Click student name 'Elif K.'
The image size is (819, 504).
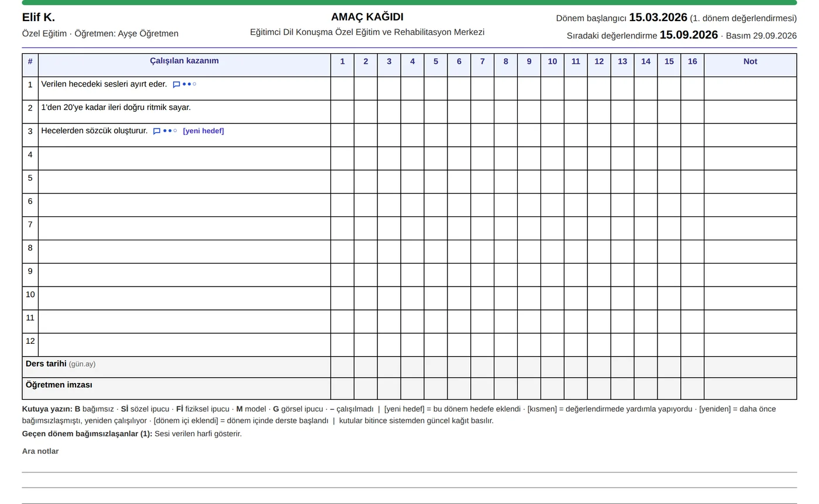click(39, 18)
